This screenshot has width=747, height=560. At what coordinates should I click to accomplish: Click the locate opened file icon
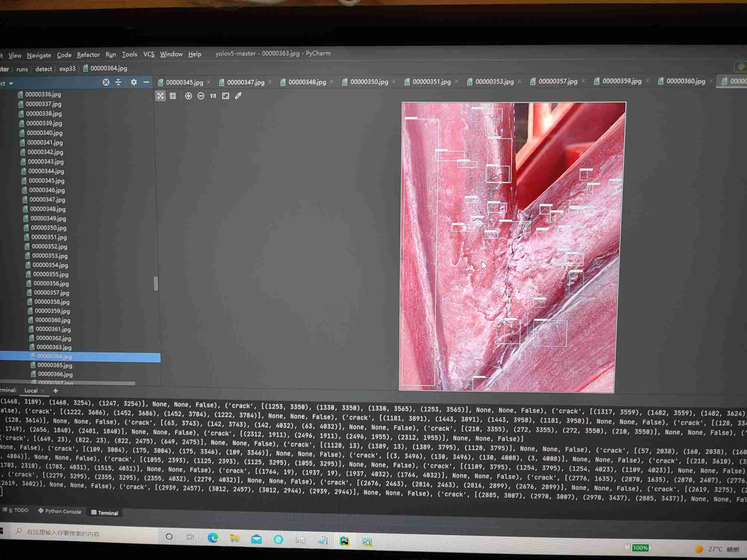point(106,82)
